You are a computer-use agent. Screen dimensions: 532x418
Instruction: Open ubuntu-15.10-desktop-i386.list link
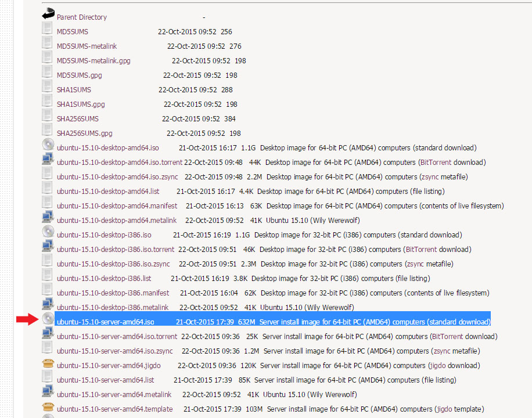pyautogui.click(x=104, y=279)
